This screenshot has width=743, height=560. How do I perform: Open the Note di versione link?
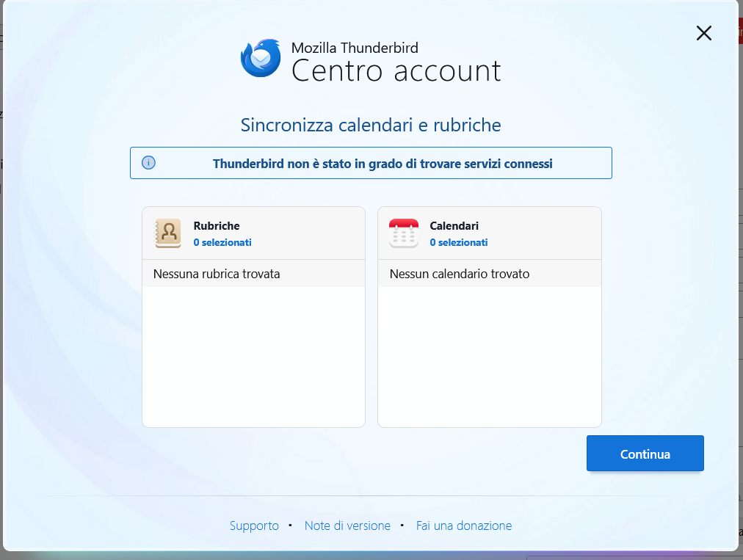pyautogui.click(x=347, y=526)
